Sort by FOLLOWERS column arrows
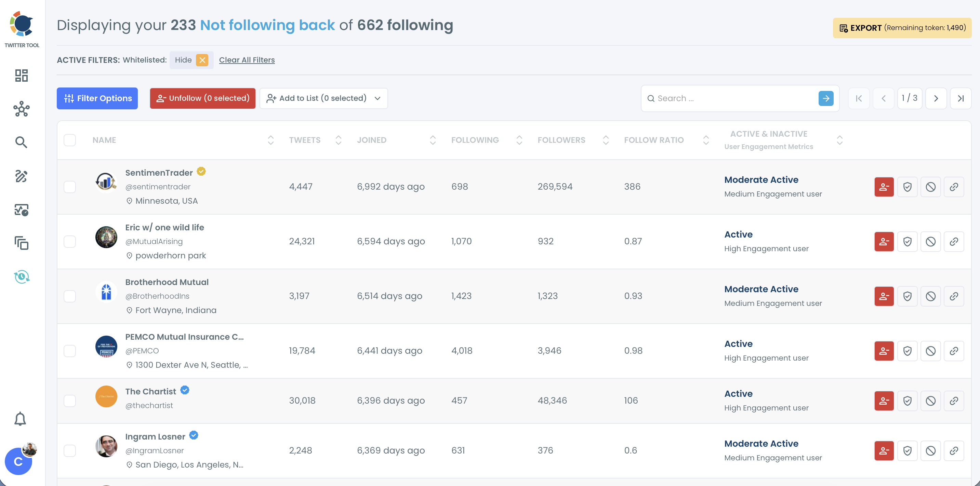Image resolution: width=980 pixels, height=486 pixels. click(x=606, y=140)
